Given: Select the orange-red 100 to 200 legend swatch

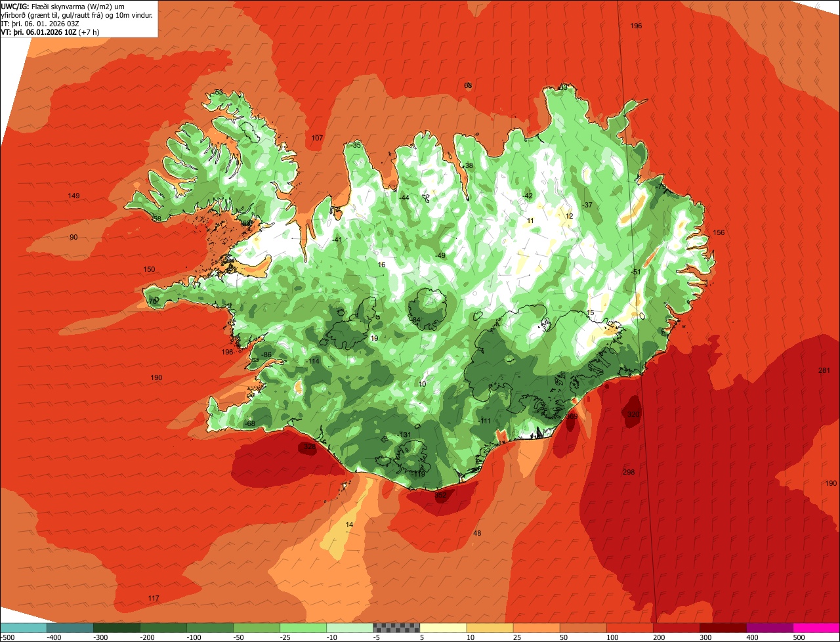Looking at the screenshot, I should (x=629, y=628).
